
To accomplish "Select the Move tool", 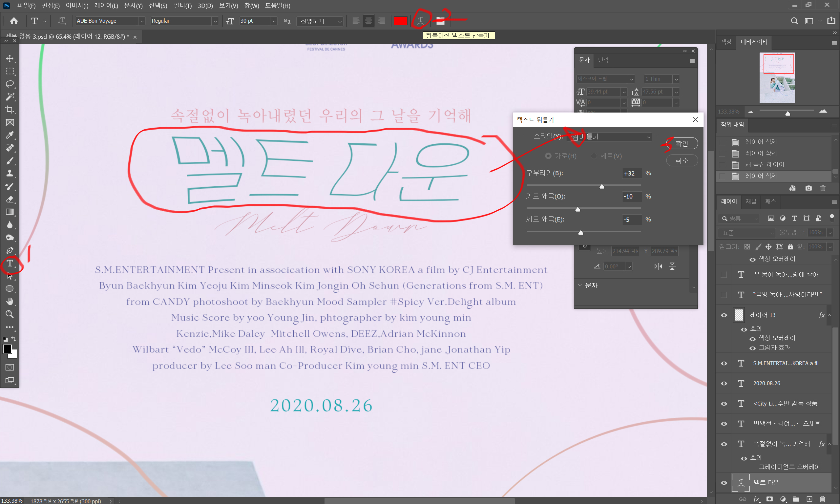I will (10, 58).
